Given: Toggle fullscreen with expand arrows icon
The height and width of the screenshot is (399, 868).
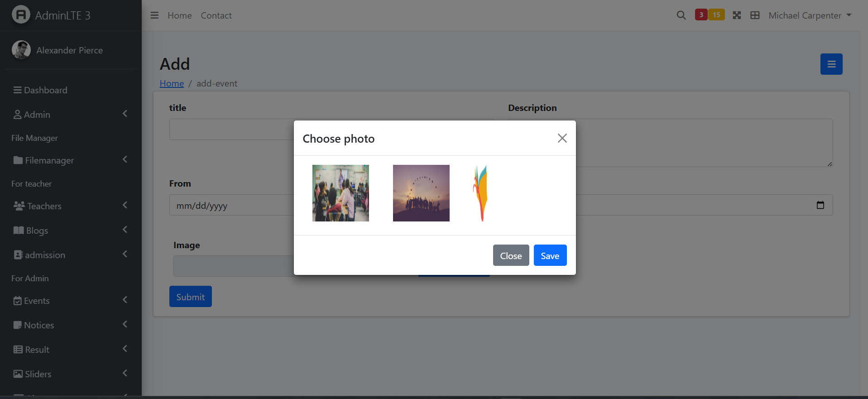Looking at the screenshot, I should (737, 15).
